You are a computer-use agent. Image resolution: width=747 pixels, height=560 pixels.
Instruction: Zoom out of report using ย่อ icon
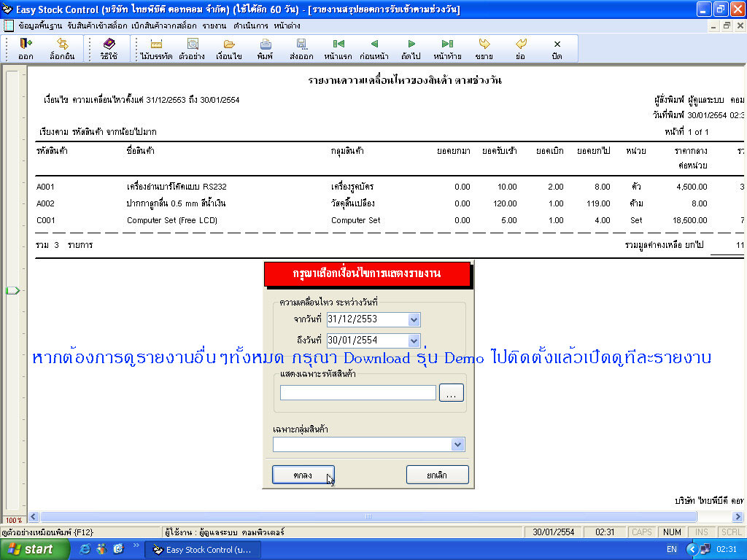tap(520, 47)
